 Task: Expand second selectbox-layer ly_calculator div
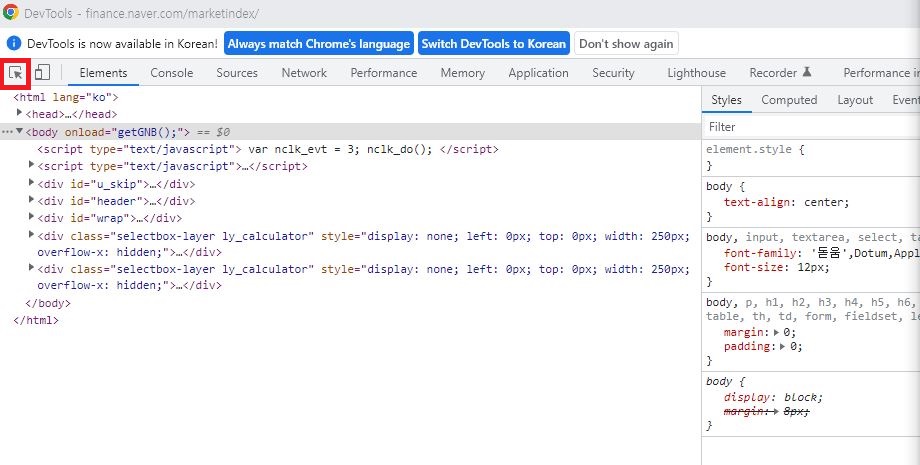pos(31,267)
